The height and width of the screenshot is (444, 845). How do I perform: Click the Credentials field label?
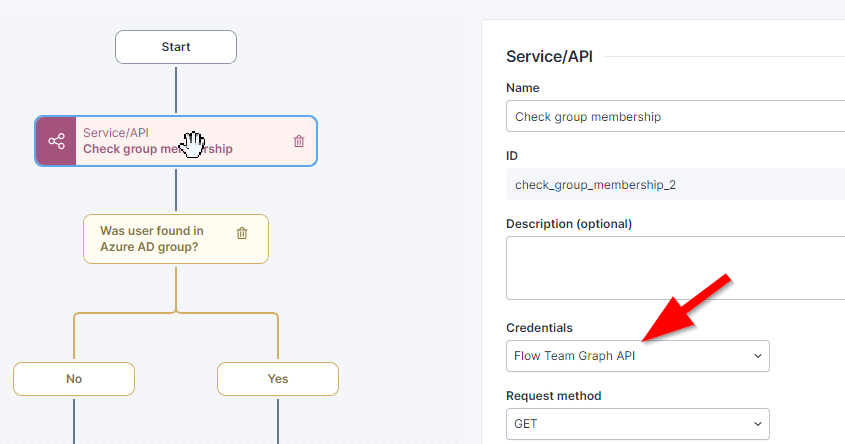[540, 328]
